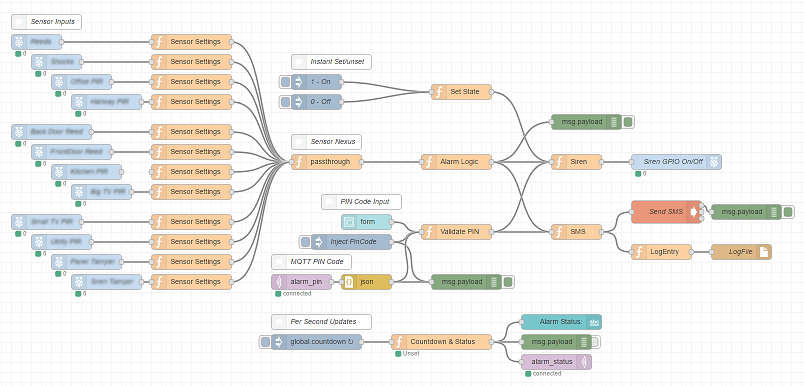
Task: Click the passthrough node output port
Action: [x=361, y=162]
